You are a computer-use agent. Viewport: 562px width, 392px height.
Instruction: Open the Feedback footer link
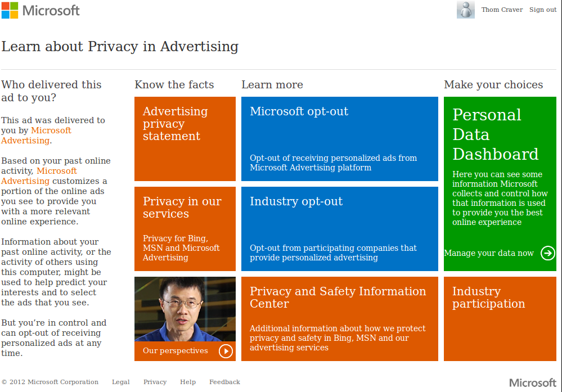tap(224, 382)
